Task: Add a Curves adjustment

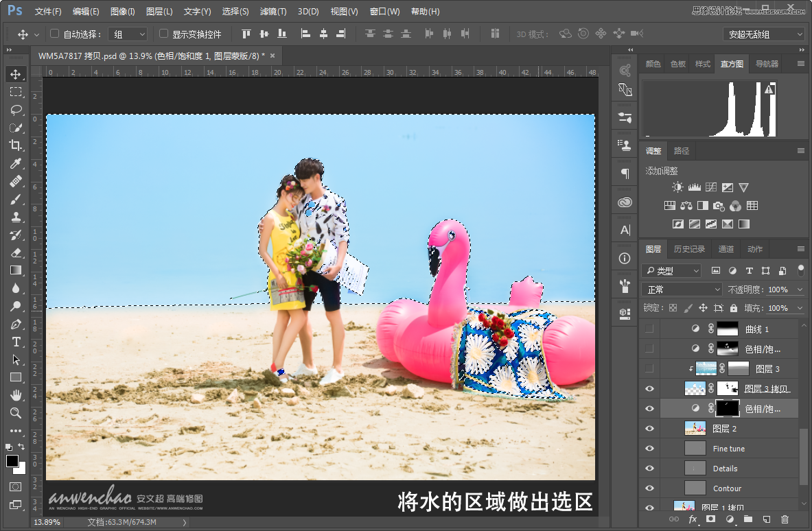Action: coord(711,187)
